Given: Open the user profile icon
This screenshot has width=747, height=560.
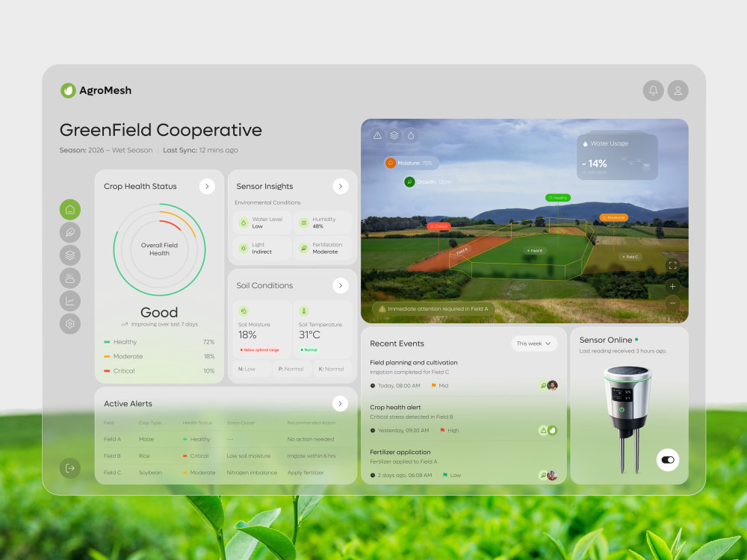Looking at the screenshot, I should coord(678,90).
